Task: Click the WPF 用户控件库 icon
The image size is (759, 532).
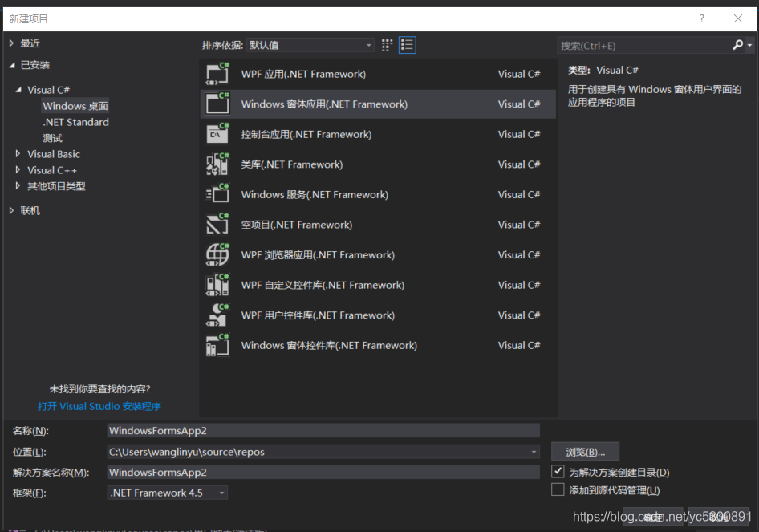Action: (217, 315)
